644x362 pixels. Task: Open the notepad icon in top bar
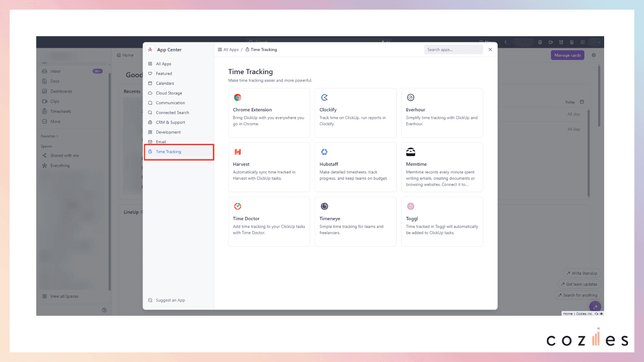point(540,42)
